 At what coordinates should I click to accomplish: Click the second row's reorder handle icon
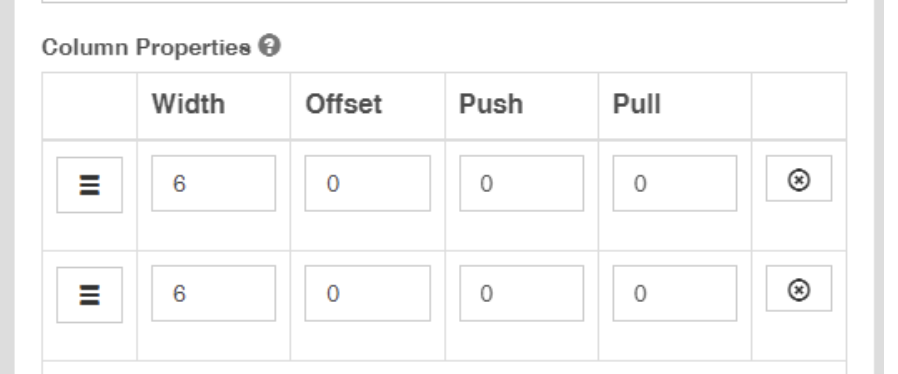click(x=89, y=295)
